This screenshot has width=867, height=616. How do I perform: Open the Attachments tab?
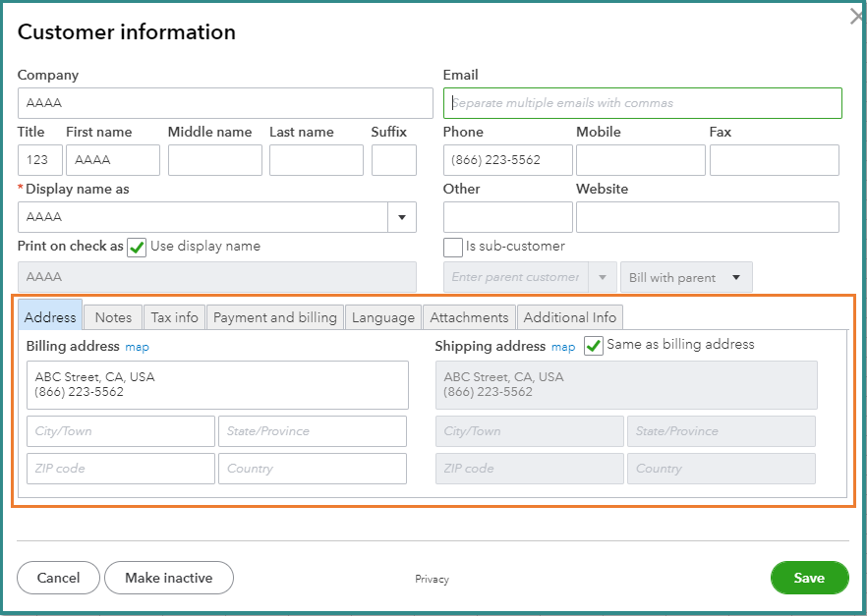tap(469, 317)
